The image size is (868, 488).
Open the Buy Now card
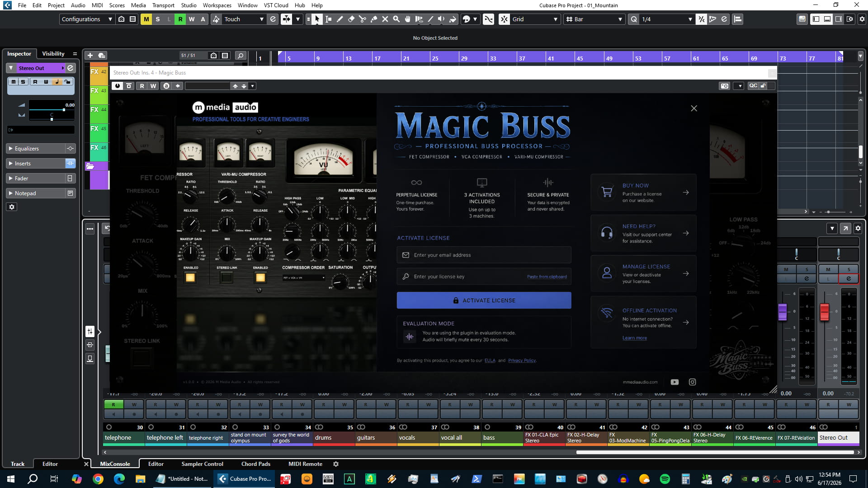point(643,192)
